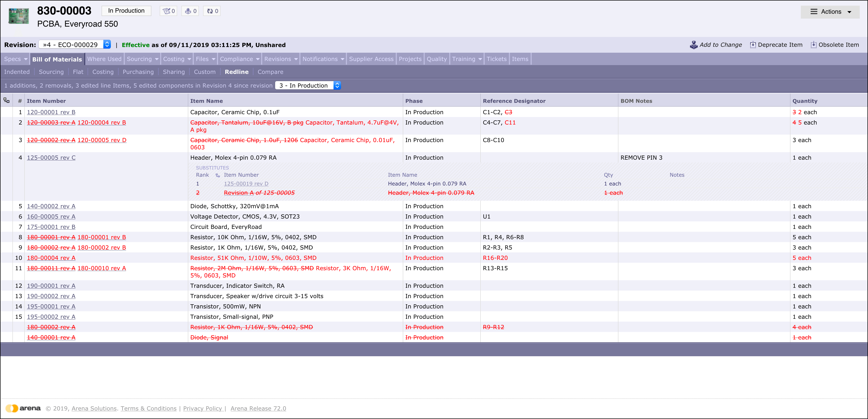Click the Add to Change stamp icon
Viewport: 868px width, 419px height.
[x=694, y=45]
